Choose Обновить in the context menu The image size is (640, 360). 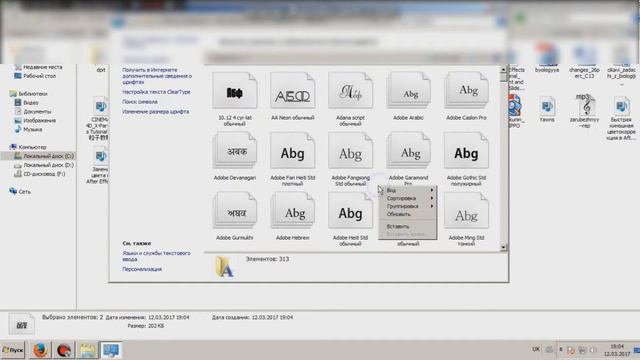pyautogui.click(x=408, y=214)
